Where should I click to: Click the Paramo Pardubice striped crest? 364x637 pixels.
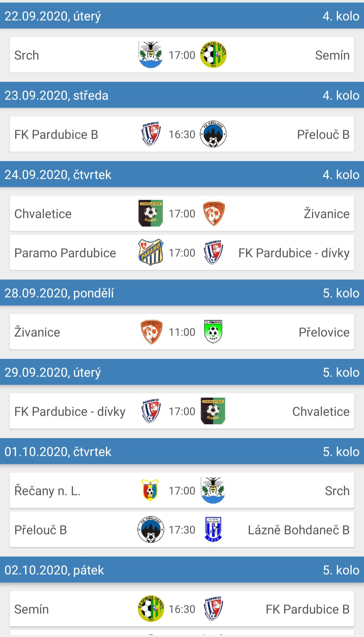pos(151,252)
